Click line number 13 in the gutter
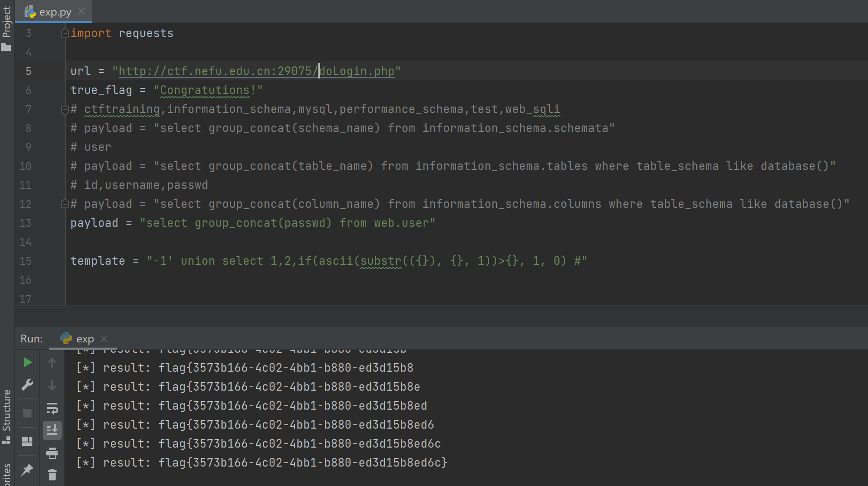Image resolution: width=868 pixels, height=486 pixels. tap(25, 223)
